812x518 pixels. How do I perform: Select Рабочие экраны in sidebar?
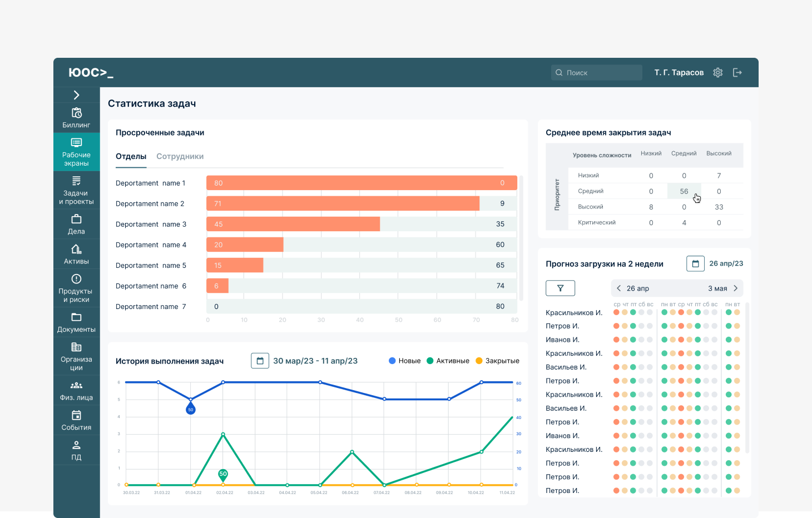(x=77, y=151)
